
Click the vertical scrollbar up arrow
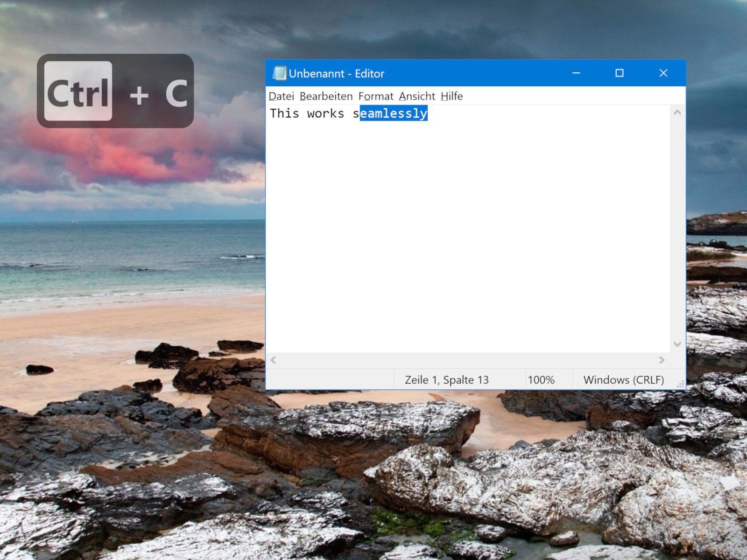[677, 112]
